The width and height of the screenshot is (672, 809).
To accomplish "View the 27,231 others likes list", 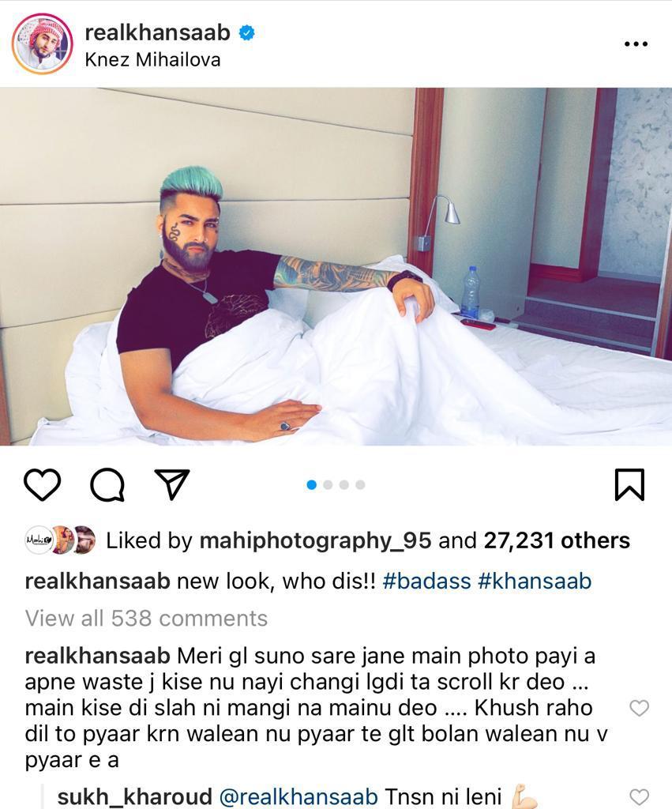I will 557,540.
